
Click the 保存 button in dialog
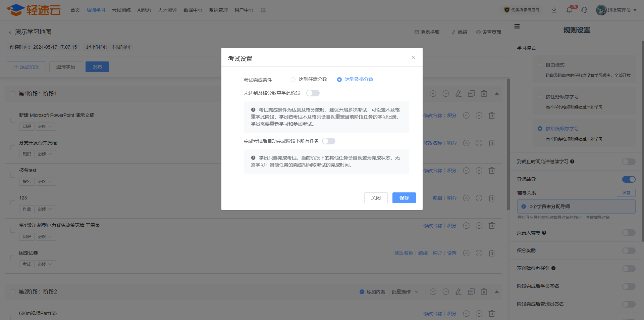[404, 198]
